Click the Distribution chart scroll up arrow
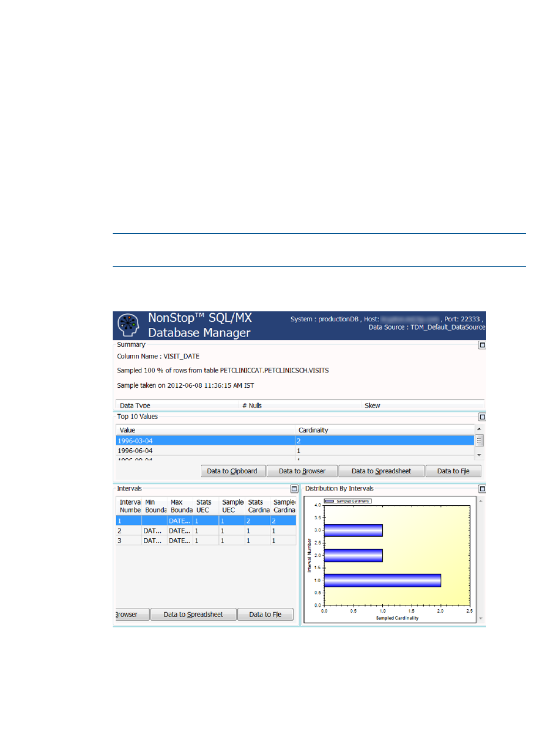560x746 pixels. coord(481,501)
